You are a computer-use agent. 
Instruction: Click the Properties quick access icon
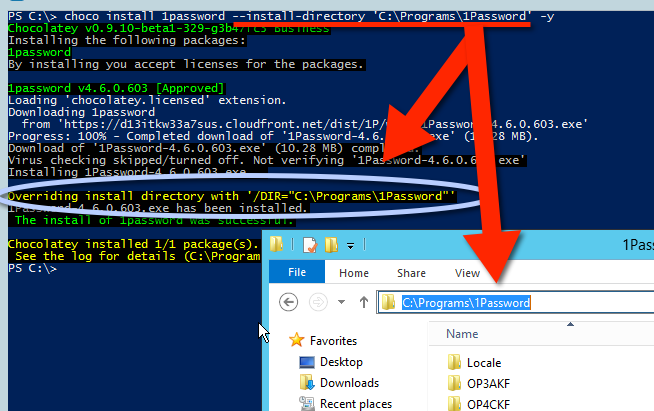309,244
